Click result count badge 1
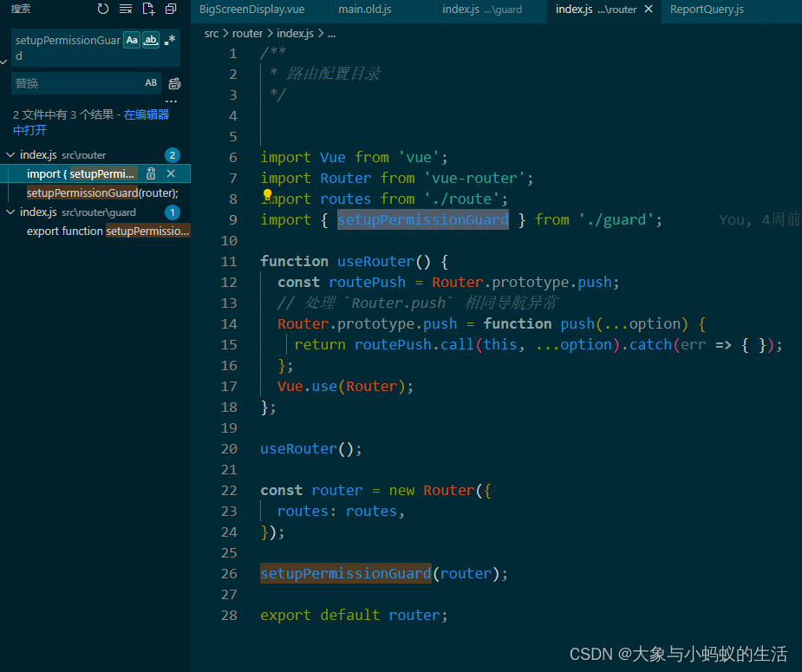802x672 pixels. (x=173, y=212)
